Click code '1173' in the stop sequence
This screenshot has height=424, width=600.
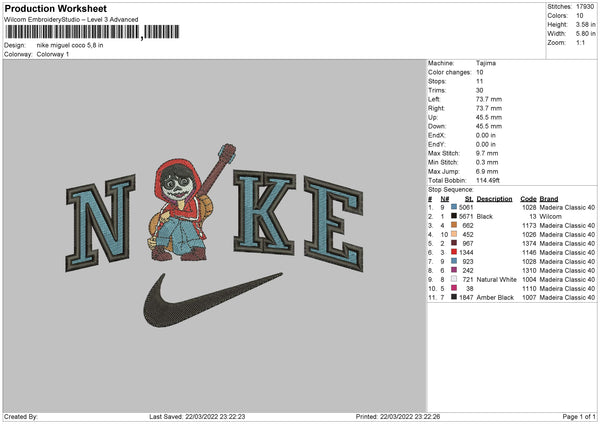(x=529, y=225)
